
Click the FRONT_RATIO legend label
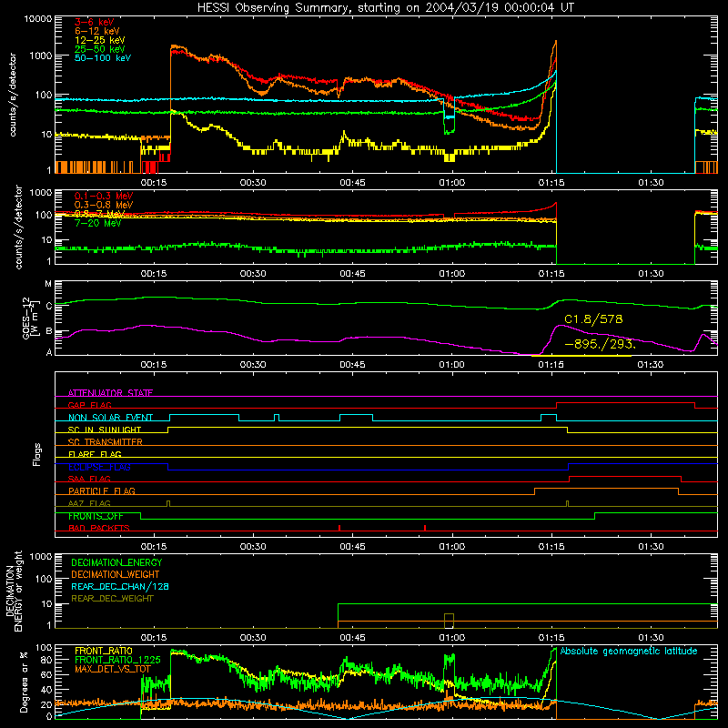(104, 651)
